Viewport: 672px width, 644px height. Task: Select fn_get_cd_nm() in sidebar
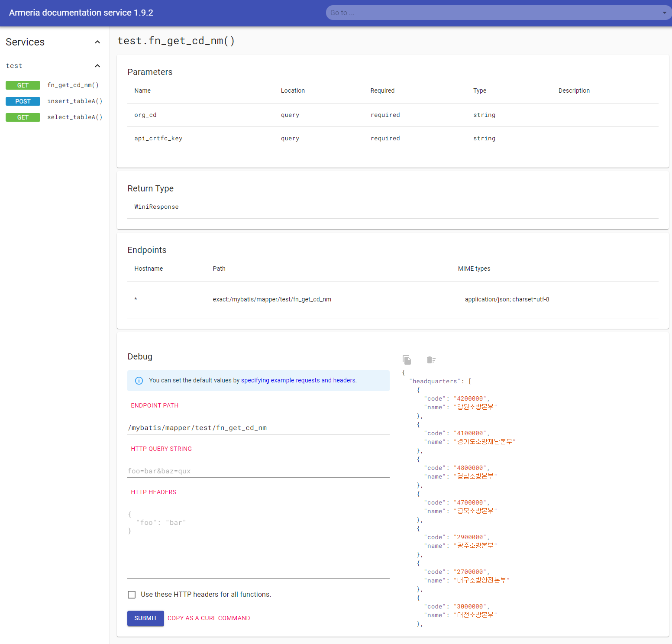tap(73, 85)
